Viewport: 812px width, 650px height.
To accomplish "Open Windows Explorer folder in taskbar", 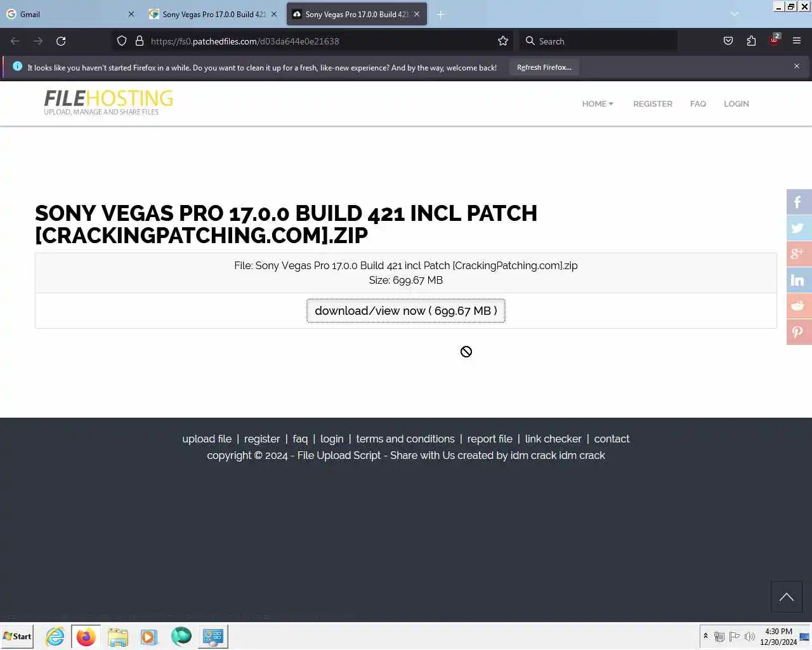I will click(117, 636).
